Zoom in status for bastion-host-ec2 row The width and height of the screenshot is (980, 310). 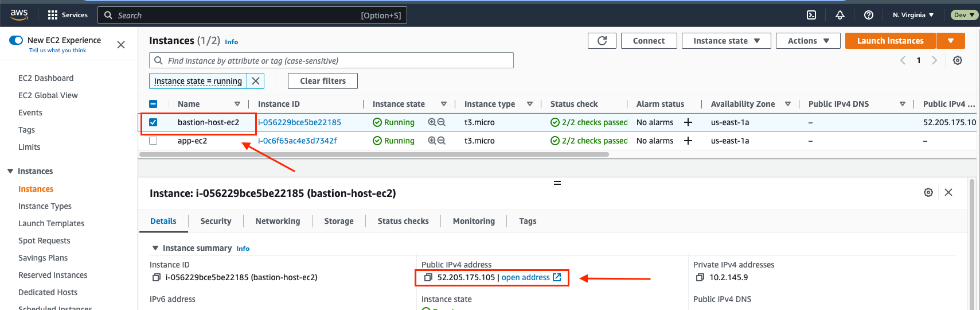432,122
